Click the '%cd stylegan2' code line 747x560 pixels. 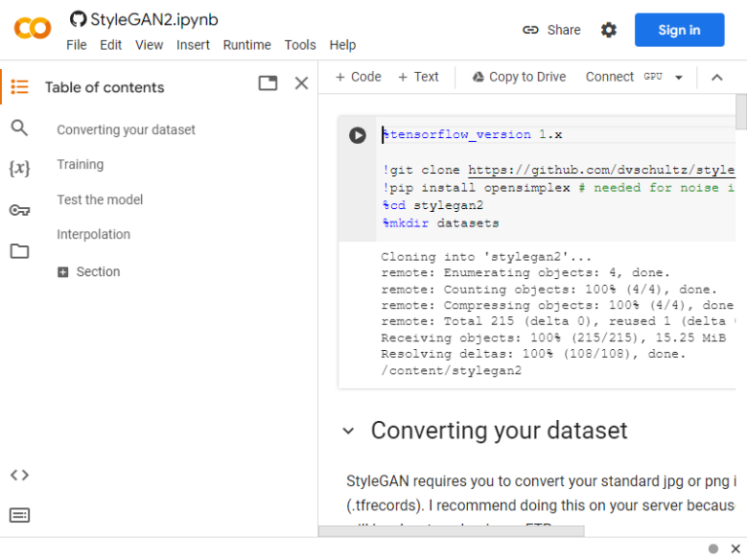coord(433,205)
